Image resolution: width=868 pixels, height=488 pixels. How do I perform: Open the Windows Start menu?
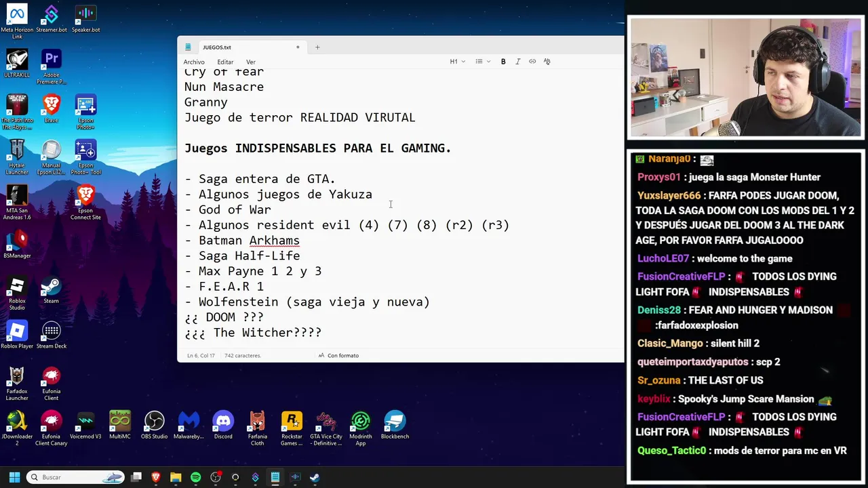[14, 477]
